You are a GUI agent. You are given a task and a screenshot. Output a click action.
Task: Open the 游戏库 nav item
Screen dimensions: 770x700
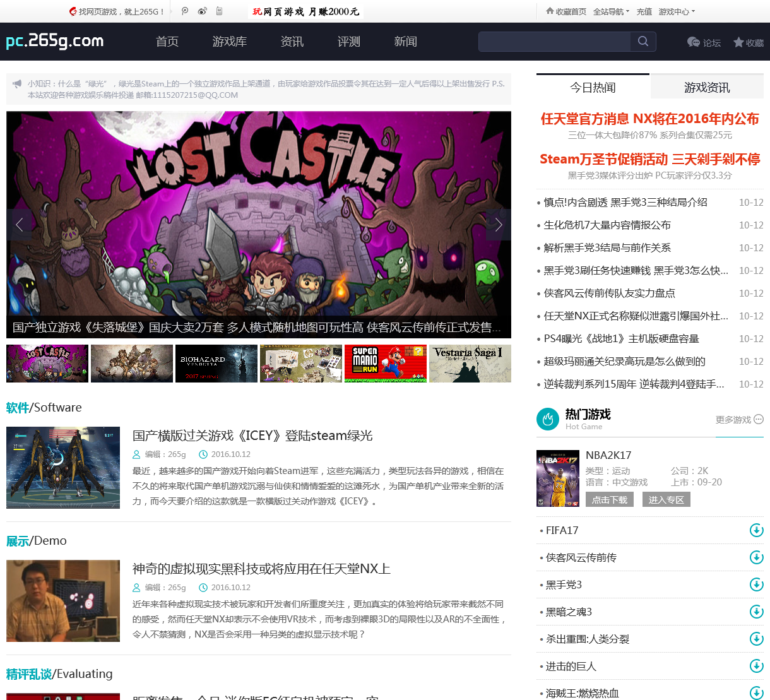[x=230, y=42]
